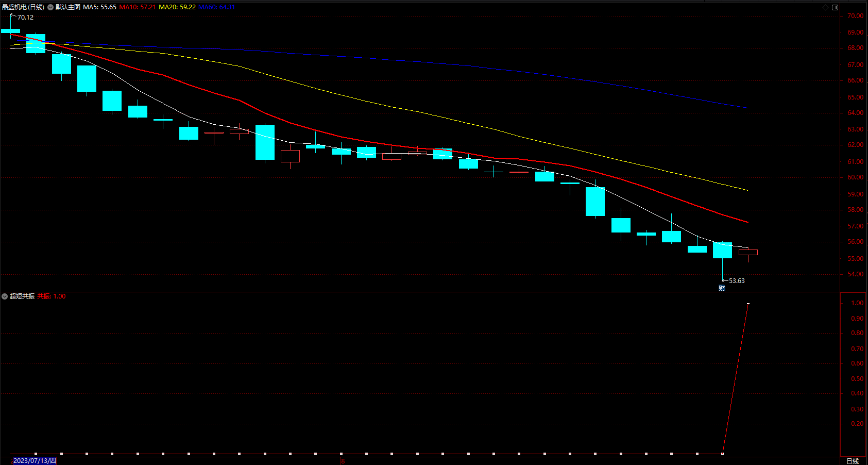Click the 1.00 label on indicator axis
Viewport: 868px width, 465px height.
tap(857, 303)
